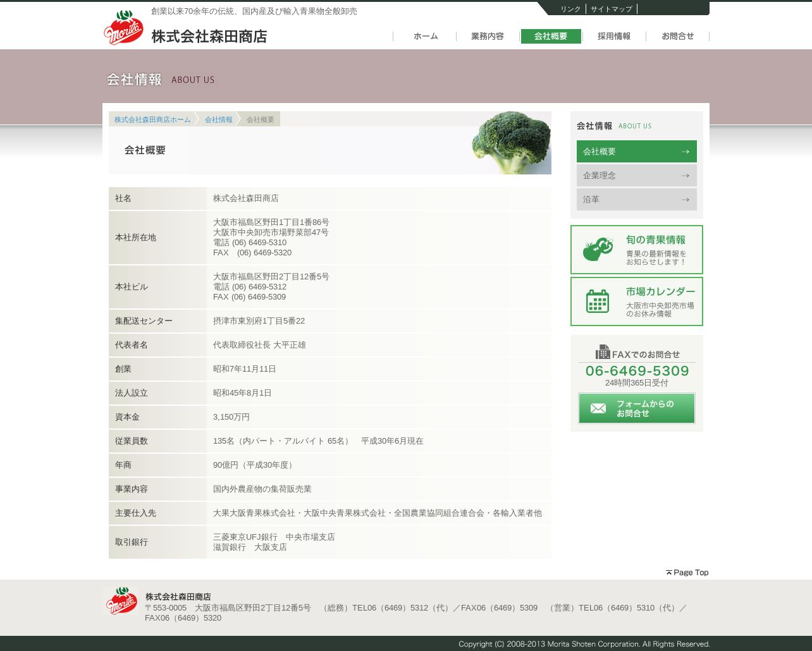Click arrow icon next to 沿革
This screenshot has width=812, height=651.
coord(685,200)
